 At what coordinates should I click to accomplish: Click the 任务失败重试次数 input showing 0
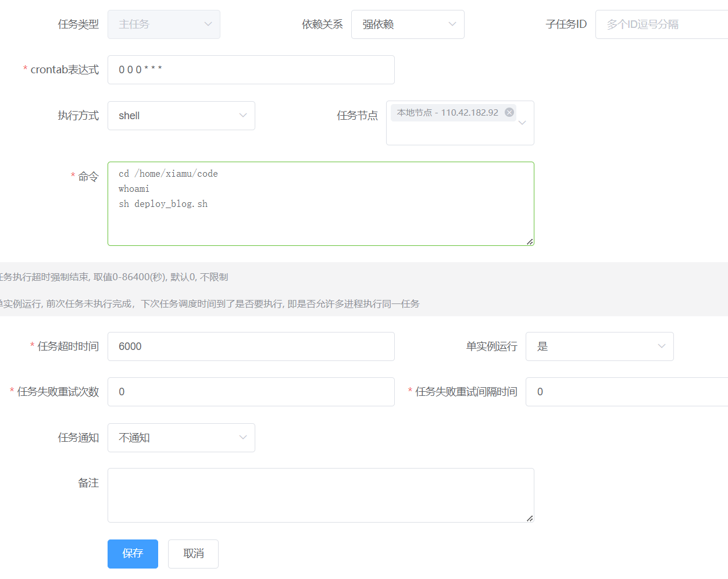[250, 391]
